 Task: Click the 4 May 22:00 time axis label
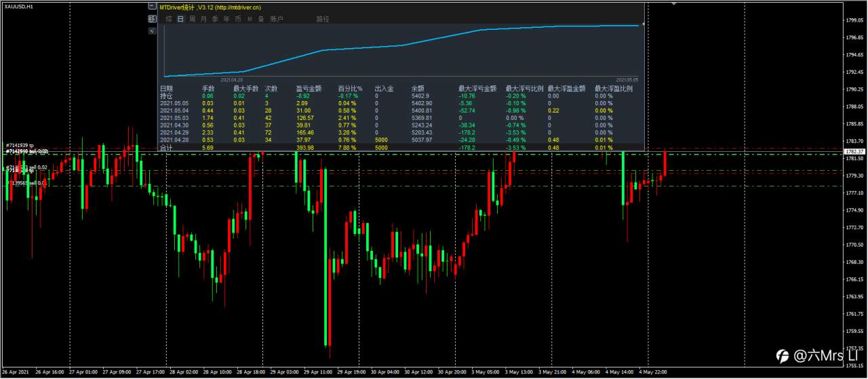(653, 372)
